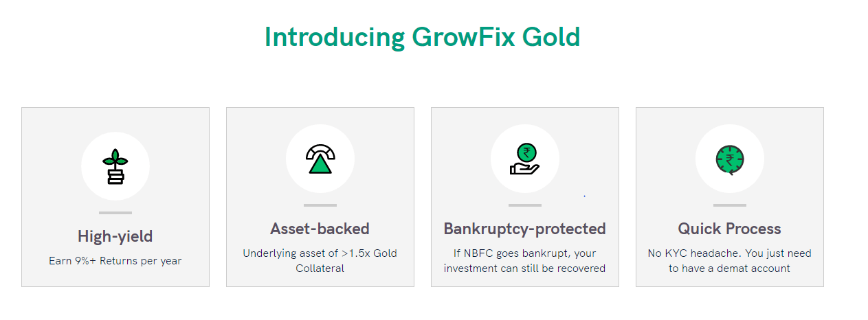Click 'Earn 9%+ Returns per year' text
Screen dimensions: 868x320
coord(115,261)
